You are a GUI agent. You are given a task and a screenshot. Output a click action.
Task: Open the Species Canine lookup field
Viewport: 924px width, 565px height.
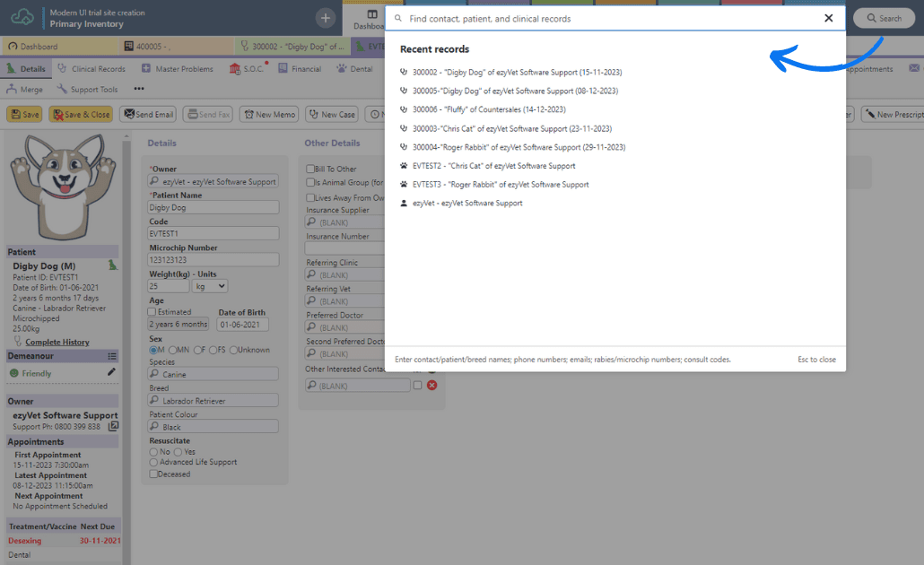(214, 374)
